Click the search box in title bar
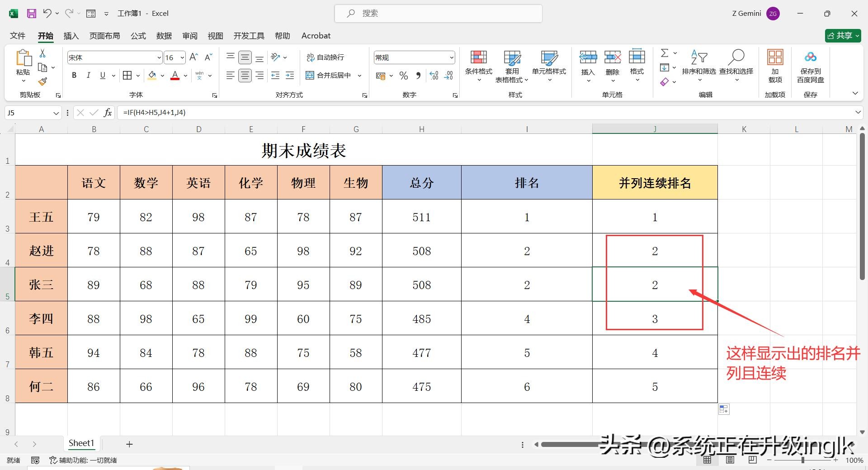The height and width of the screenshot is (470, 868). point(438,14)
